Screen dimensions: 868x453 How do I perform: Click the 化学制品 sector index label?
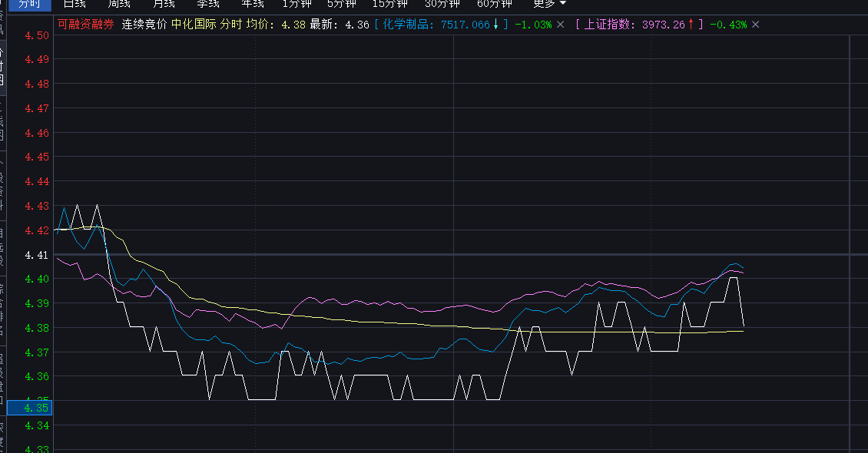[409, 25]
